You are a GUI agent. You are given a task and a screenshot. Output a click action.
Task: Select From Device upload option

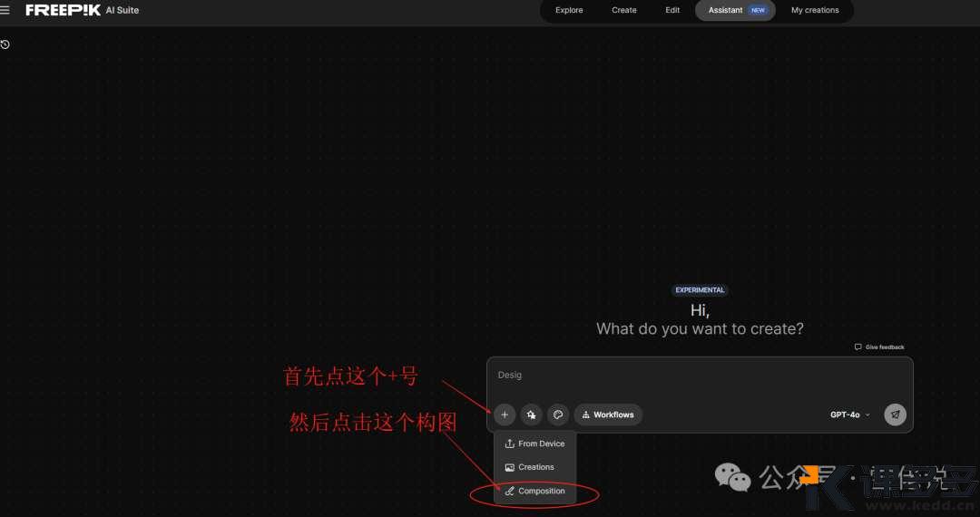pos(535,444)
